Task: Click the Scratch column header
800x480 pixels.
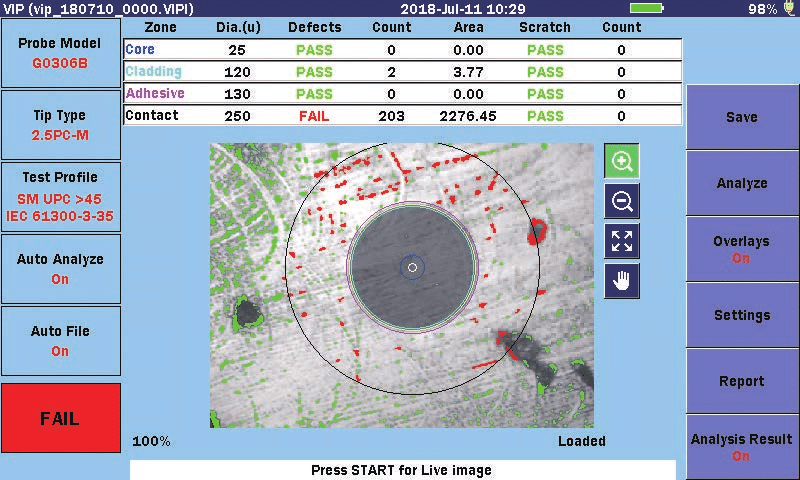Action: pos(544,27)
